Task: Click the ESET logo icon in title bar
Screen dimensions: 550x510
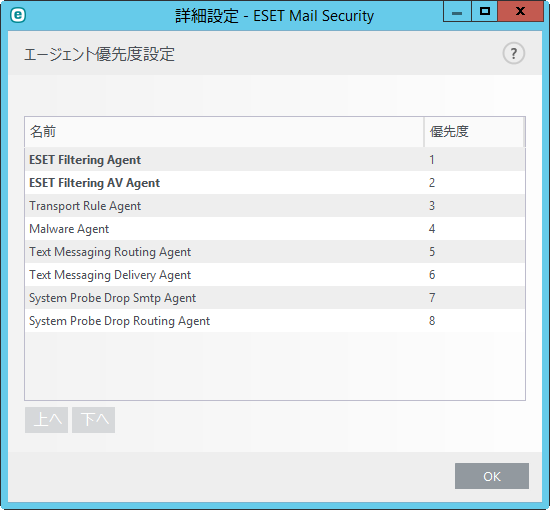Action: (18, 15)
